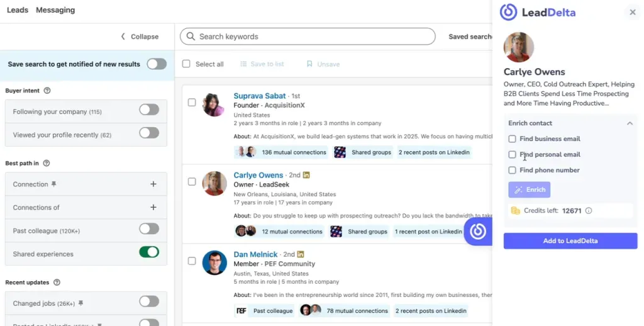Viewport: 644px width, 326px height.
Task: Select Suprava Sabat's row checkbox
Action: coord(192,103)
